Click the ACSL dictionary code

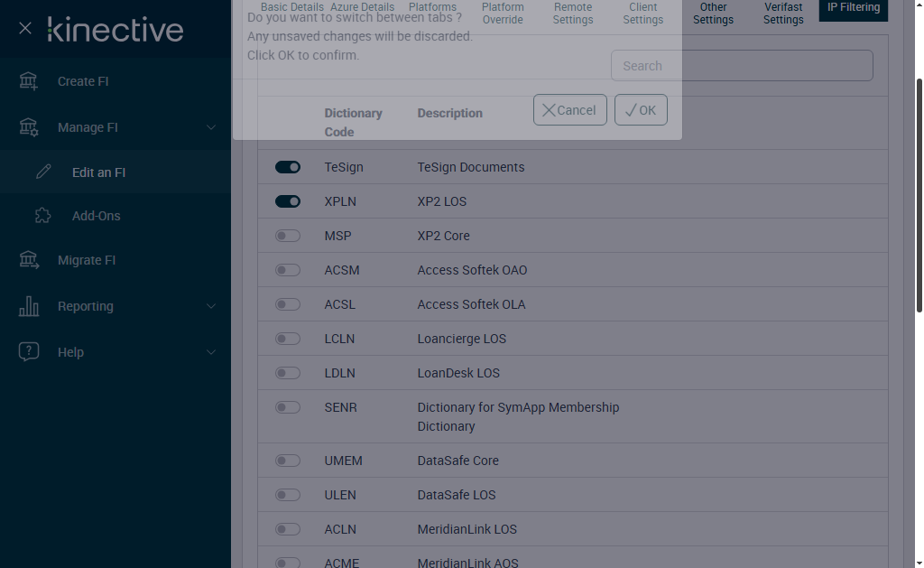(339, 304)
